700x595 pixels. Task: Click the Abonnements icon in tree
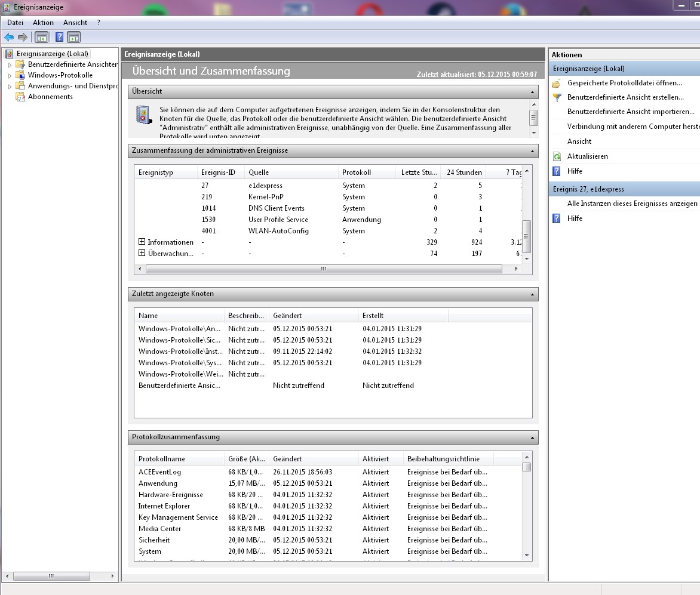point(20,97)
